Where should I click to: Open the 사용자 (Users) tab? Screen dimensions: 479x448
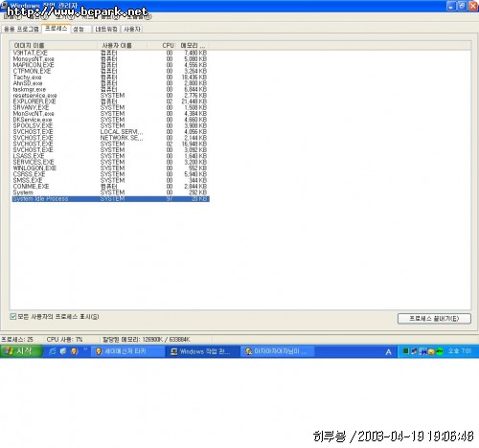coord(132,29)
